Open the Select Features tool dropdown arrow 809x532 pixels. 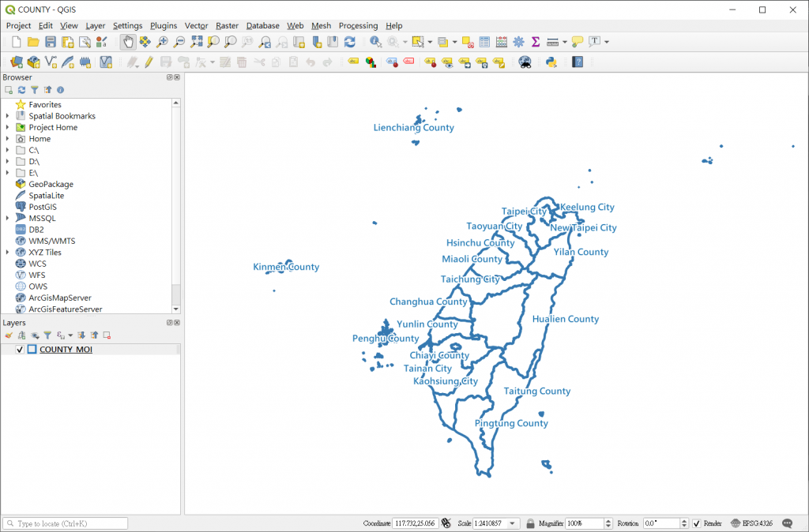point(430,43)
